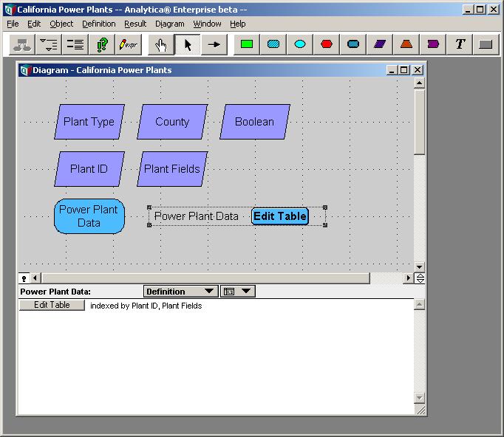
Task: Click the Power Plant Data input label
Action: click(197, 216)
